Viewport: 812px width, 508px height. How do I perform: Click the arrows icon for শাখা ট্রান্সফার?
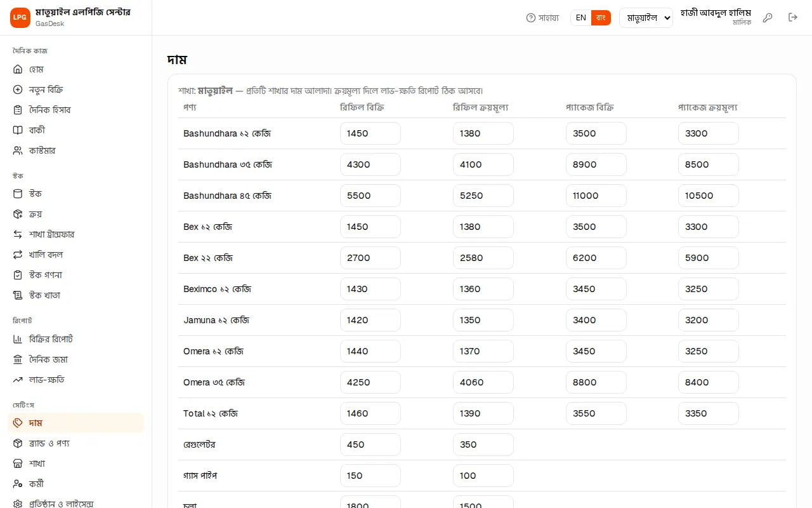coord(18,234)
